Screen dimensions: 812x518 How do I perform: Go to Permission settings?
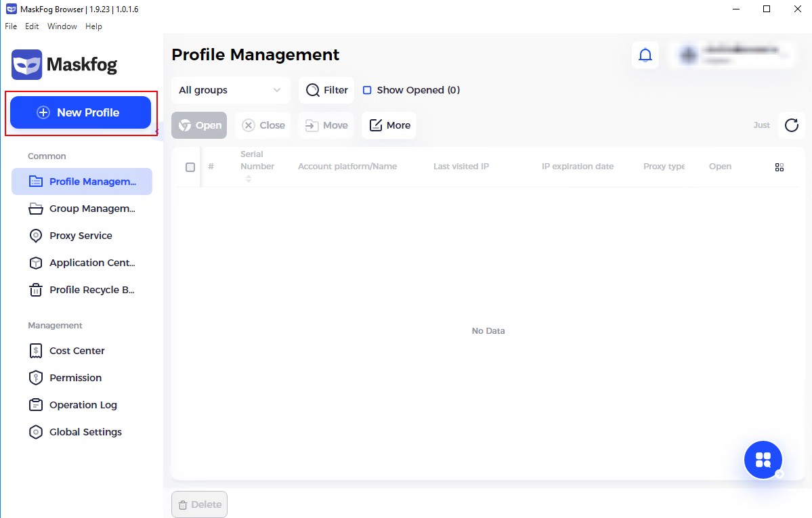tap(82, 378)
